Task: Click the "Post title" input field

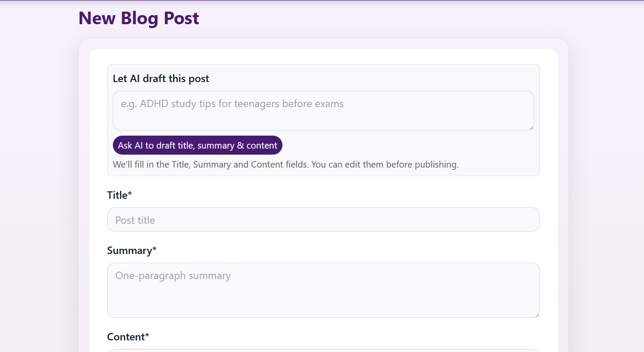Action: [323, 219]
